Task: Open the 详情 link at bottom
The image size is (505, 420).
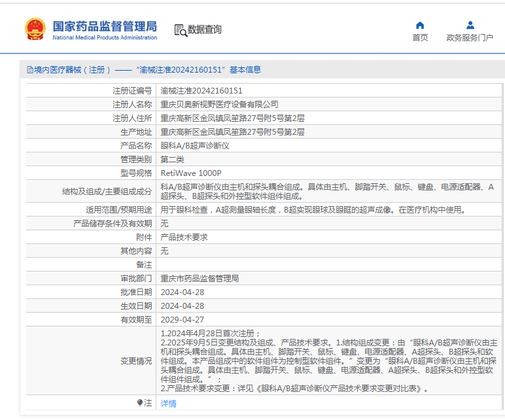Action: pyautogui.click(x=169, y=404)
